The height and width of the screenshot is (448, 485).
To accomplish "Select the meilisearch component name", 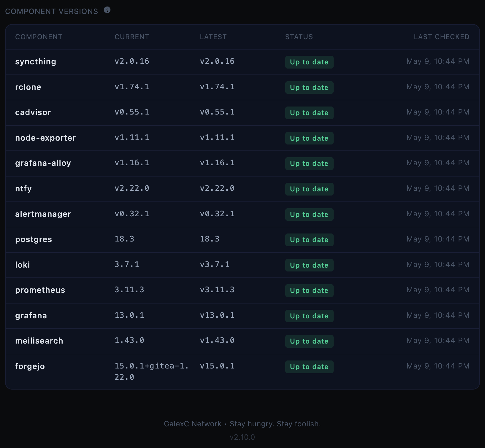I will click(39, 341).
